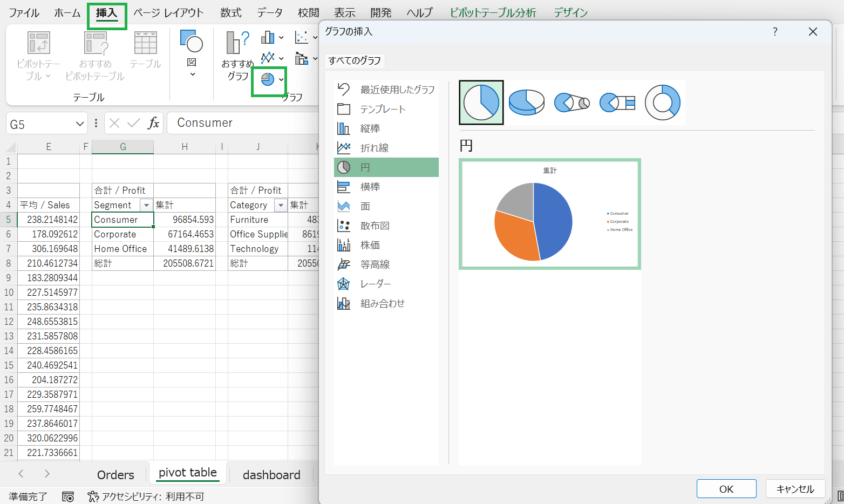Open the ホーム ribbon tab
The image size is (844, 504).
67,12
